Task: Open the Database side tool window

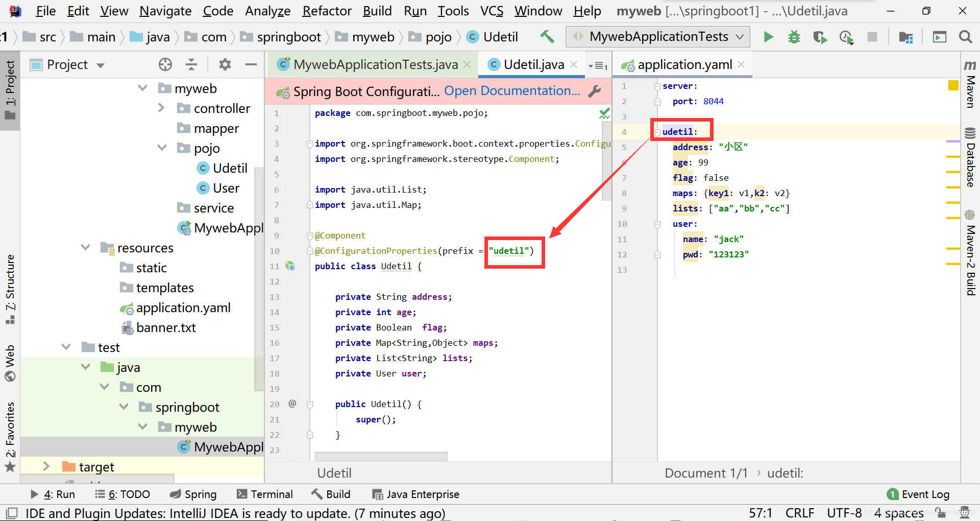Action: click(970, 157)
